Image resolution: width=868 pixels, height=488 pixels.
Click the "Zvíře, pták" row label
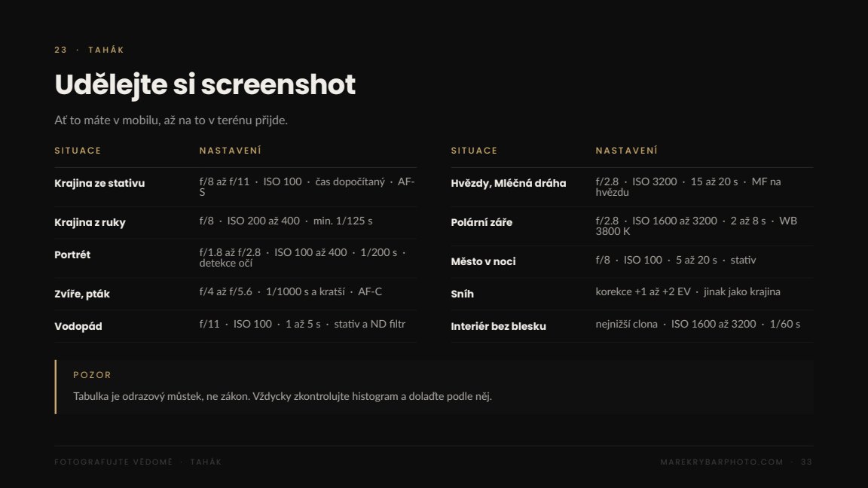[82, 294]
